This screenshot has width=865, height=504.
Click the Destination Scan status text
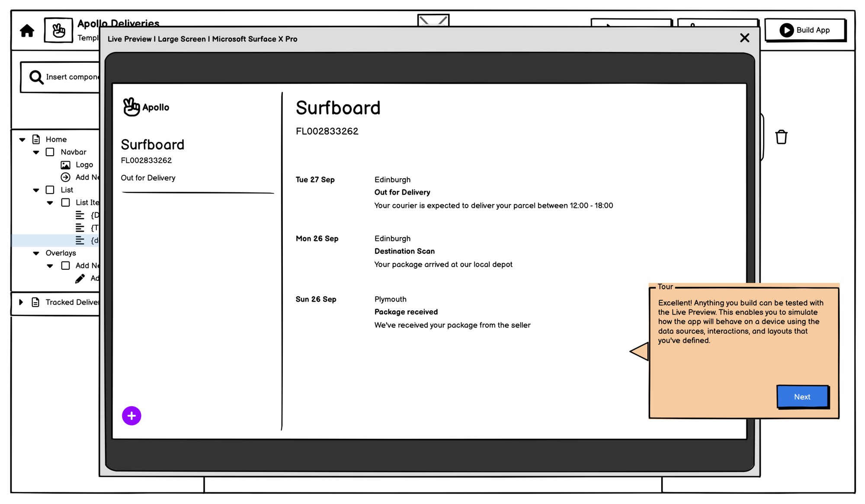[x=404, y=251]
